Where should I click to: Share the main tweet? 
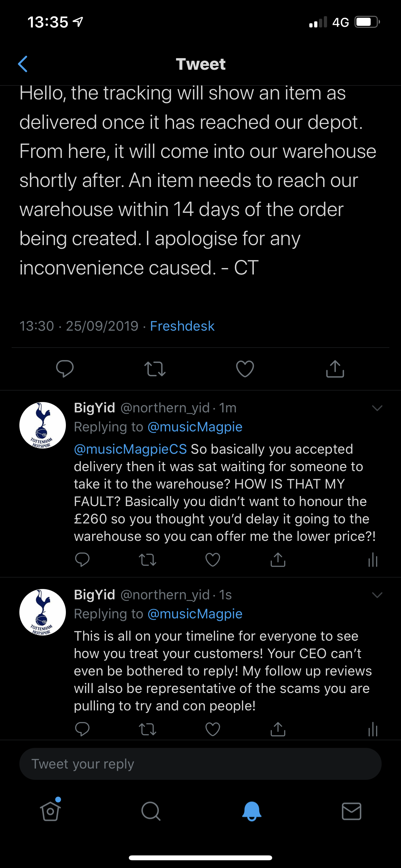click(x=335, y=368)
